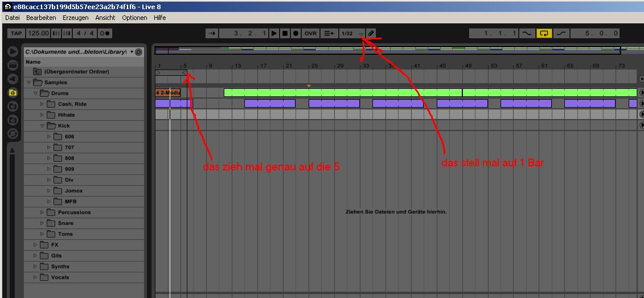Expand the Hihats folder triangle
The image size is (644, 298).
[42, 115]
